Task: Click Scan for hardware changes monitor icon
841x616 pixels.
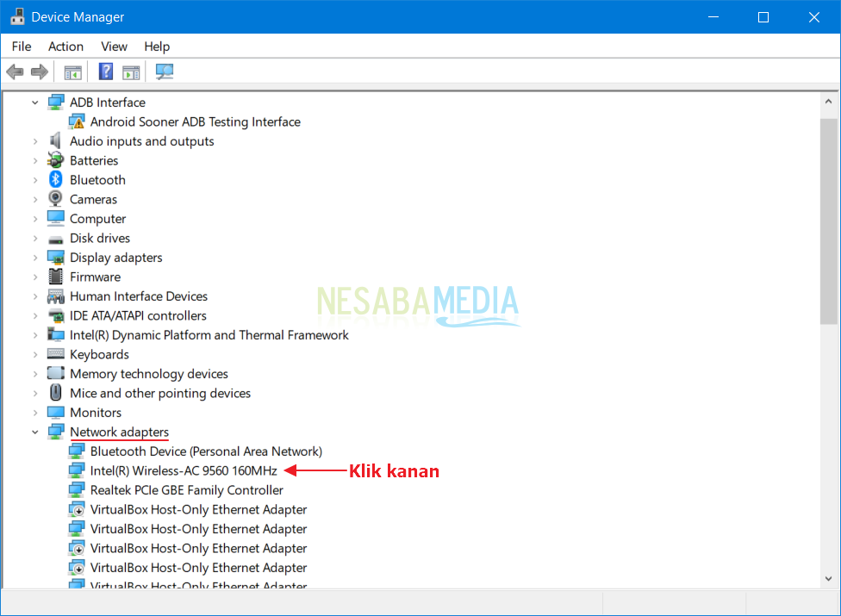Action: point(164,72)
